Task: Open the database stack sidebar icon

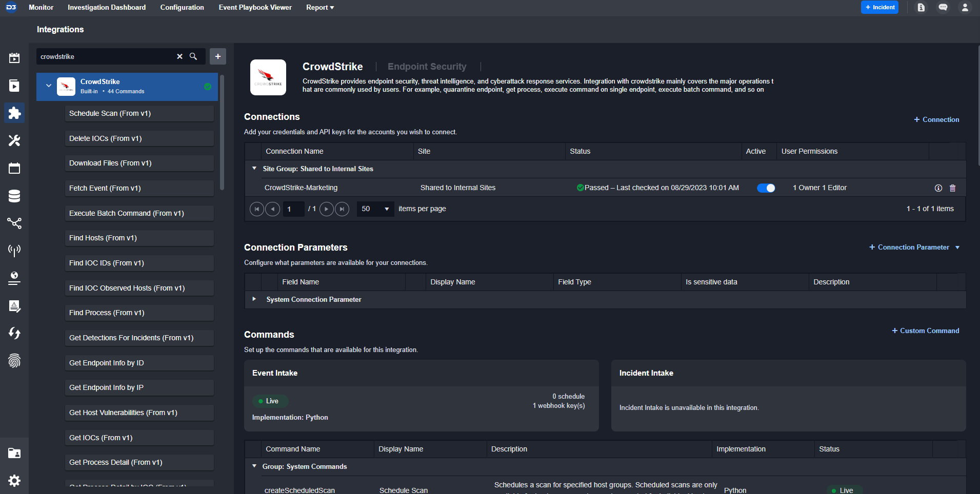Action: 14,196
